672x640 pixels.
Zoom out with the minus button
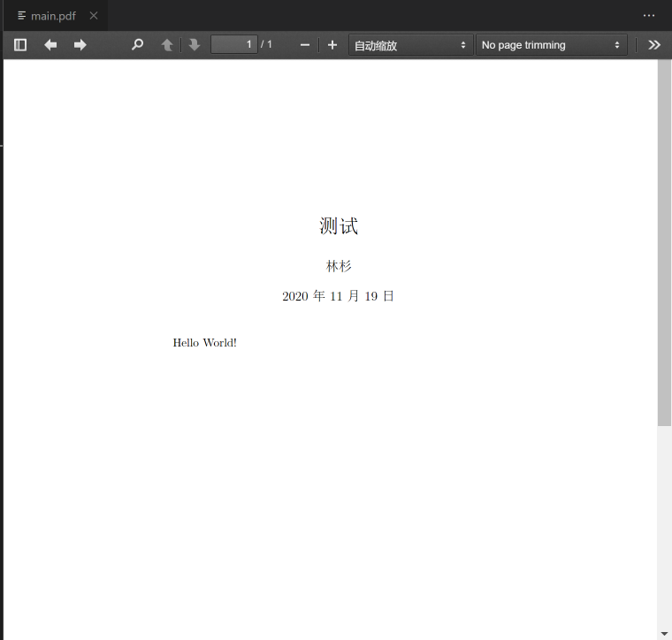pyautogui.click(x=305, y=45)
